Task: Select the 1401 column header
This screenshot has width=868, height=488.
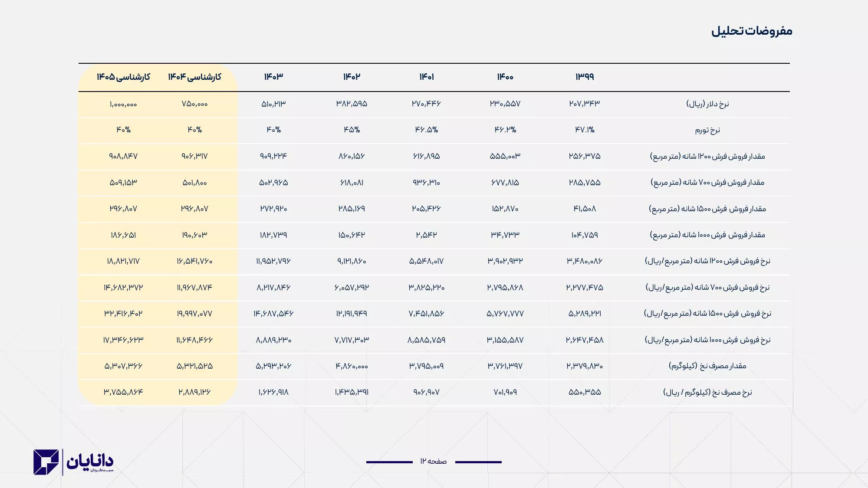Action: click(426, 77)
